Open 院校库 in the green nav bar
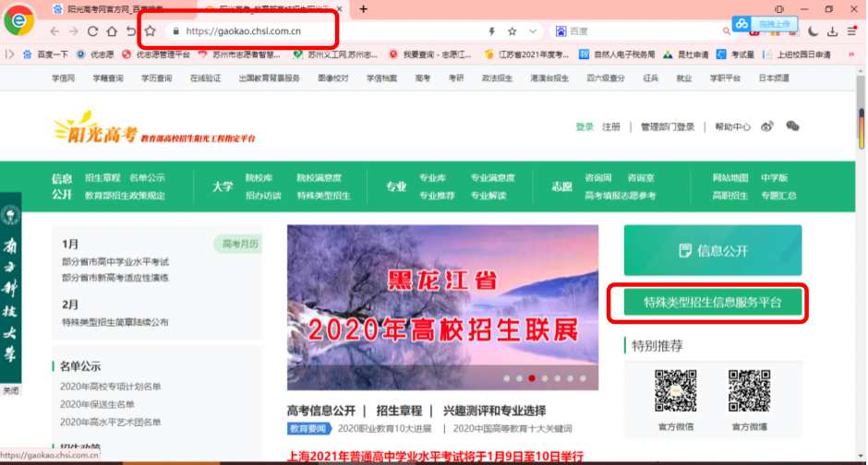 click(x=259, y=177)
